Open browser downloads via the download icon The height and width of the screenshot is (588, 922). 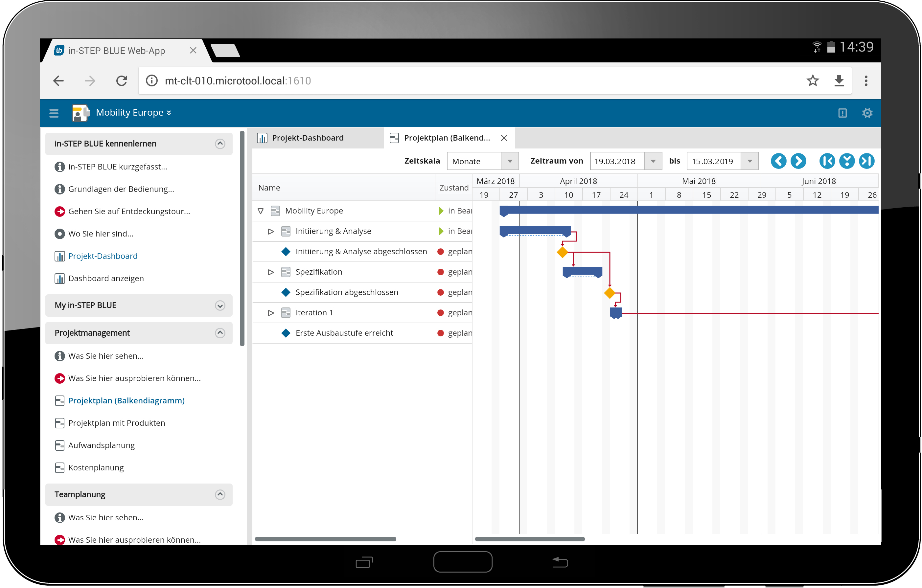(839, 80)
